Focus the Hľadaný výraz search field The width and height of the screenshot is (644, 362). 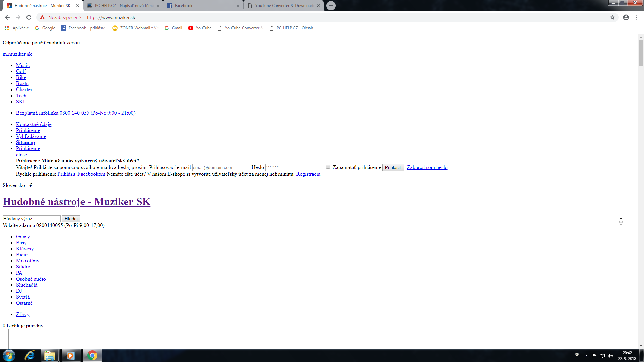point(32,219)
